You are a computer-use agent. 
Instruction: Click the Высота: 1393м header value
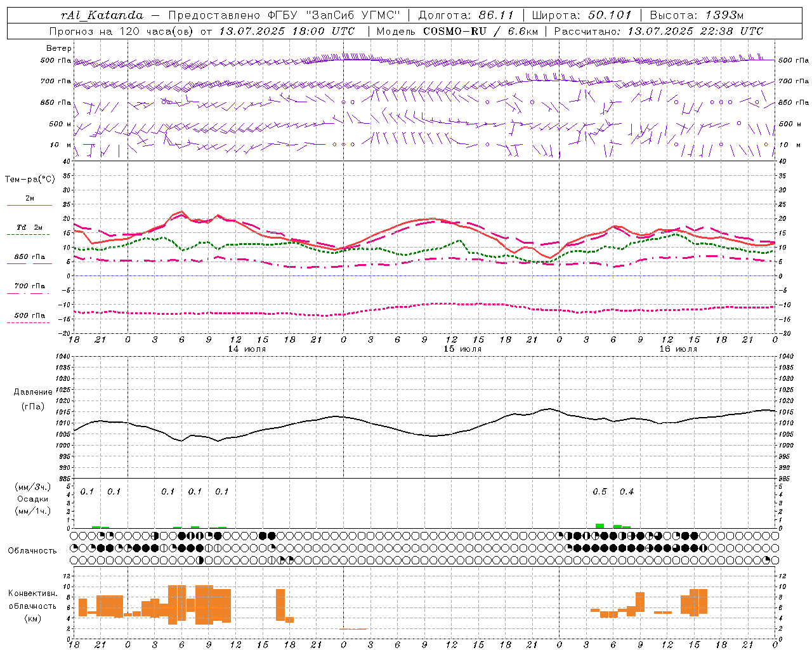coord(697,15)
